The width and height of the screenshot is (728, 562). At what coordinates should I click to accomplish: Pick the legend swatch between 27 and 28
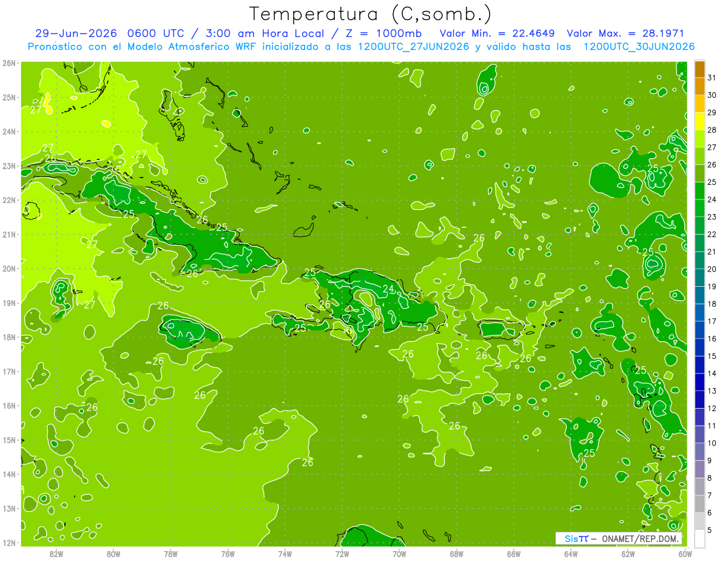pos(699,139)
